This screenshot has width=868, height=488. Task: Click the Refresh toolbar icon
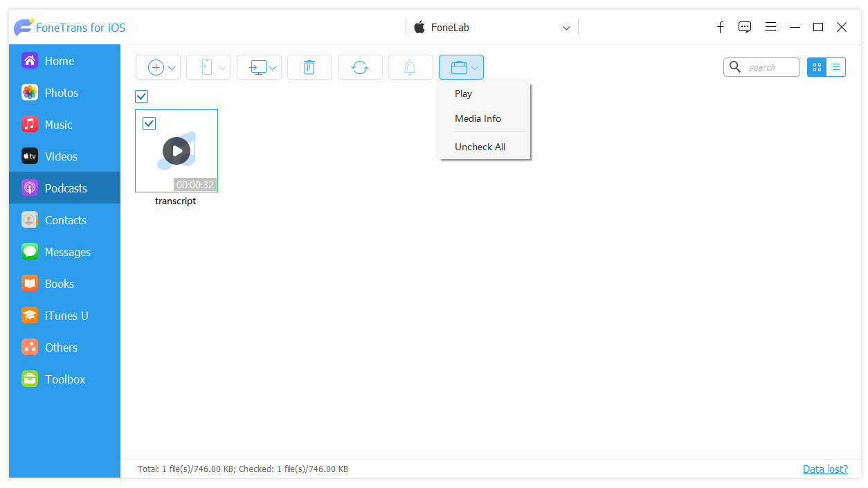point(360,67)
